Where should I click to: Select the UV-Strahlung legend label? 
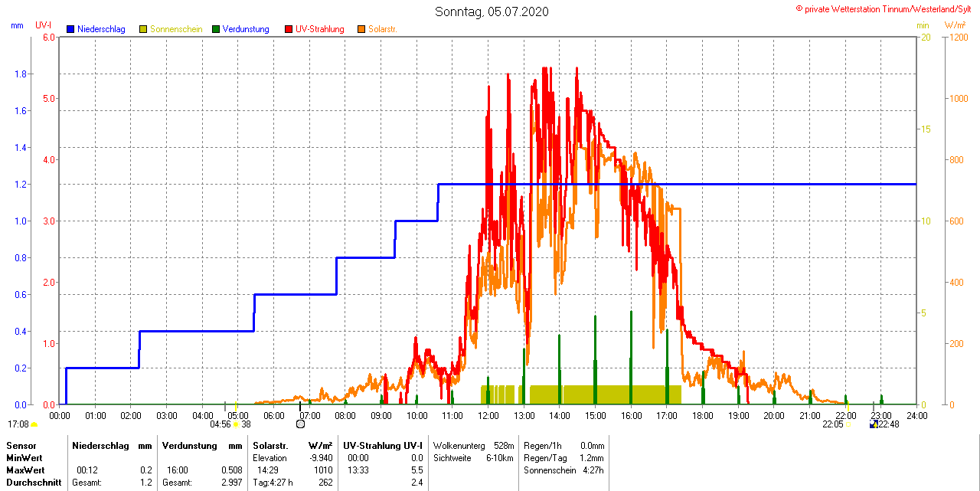pyautogui.click(x=320, y=29)
